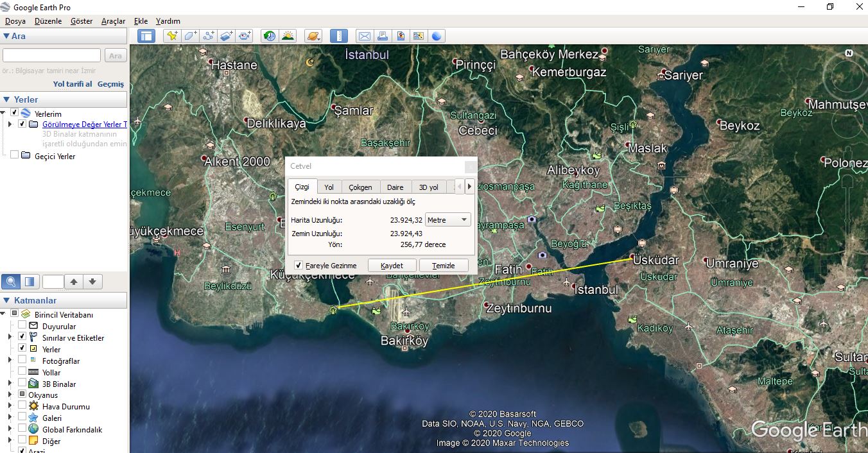Click the search magnifier icon below Places

tap(11, 281)
